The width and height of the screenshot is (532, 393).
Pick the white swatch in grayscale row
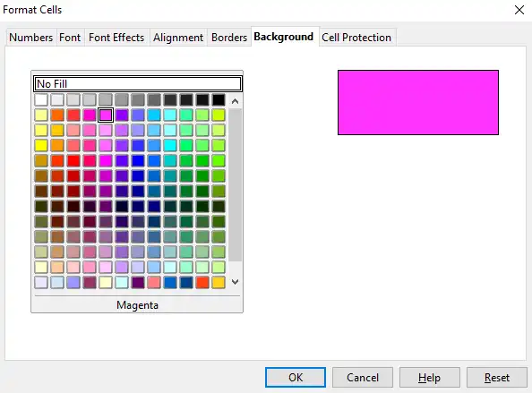[x=41, y=100]
